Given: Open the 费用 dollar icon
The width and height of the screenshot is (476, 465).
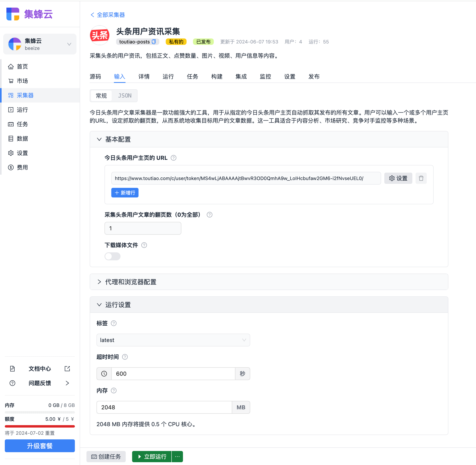Looking at the screenshot, I should click(11, 167).
